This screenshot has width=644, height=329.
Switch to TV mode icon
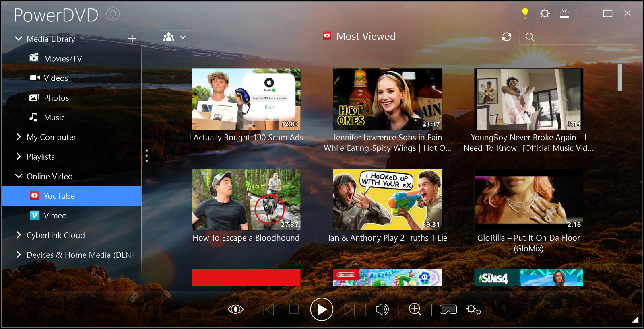564,14
